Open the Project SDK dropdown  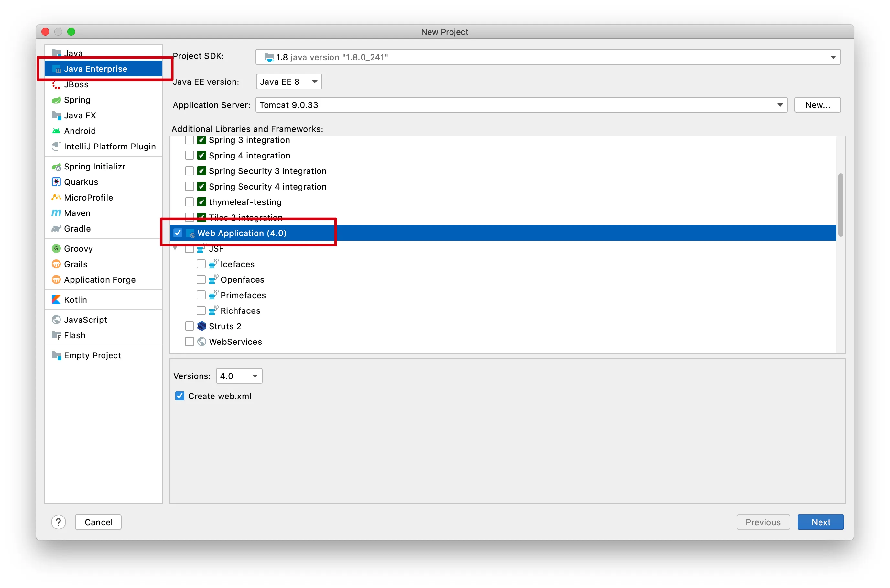click(x=548, y=57)
